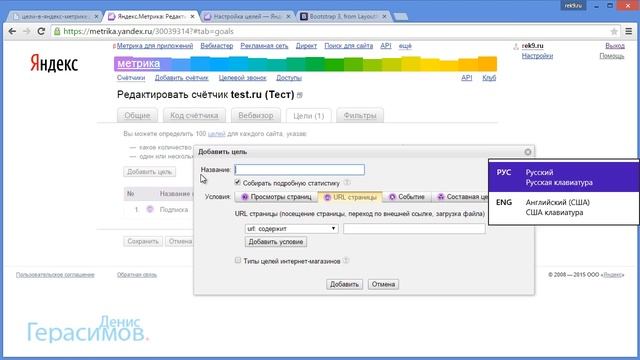The height and width of the screenshot is (360, 640).
Task: Switch to the Вебвизор tab
Action: 256,116
